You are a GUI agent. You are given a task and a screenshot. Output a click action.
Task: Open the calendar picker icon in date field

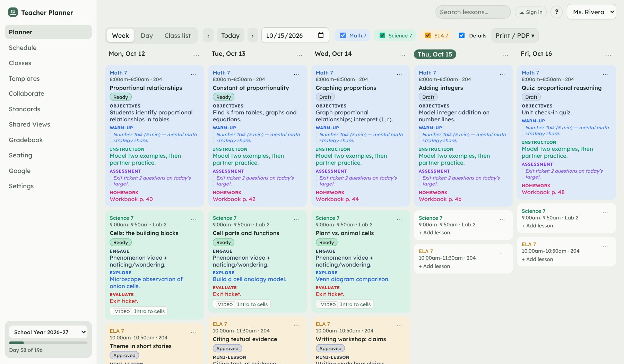[321, 35]
